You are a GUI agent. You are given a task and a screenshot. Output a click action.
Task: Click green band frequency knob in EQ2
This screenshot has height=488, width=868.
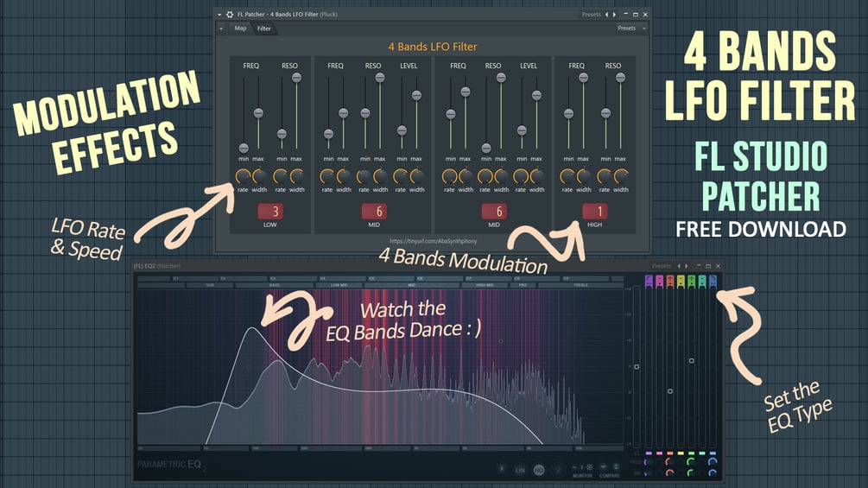(692, 461)
